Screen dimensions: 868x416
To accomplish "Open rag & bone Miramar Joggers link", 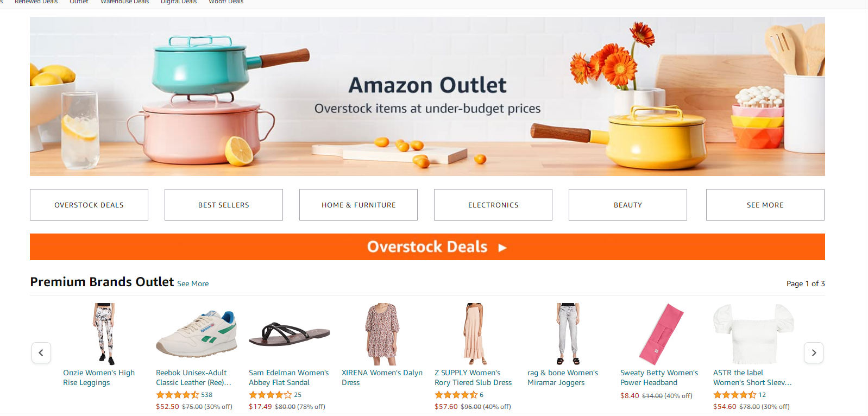I will pyautogui.click(x=563, y=377).
